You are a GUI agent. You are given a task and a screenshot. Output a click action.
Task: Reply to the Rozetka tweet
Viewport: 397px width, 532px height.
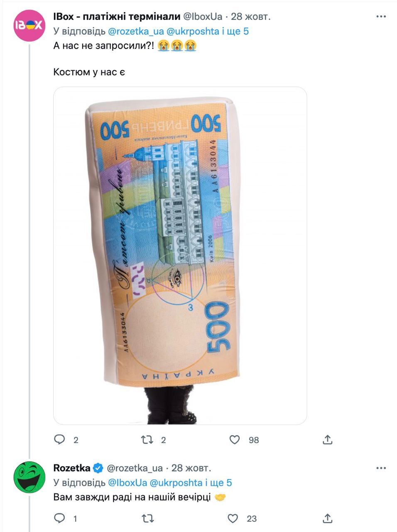60,518
